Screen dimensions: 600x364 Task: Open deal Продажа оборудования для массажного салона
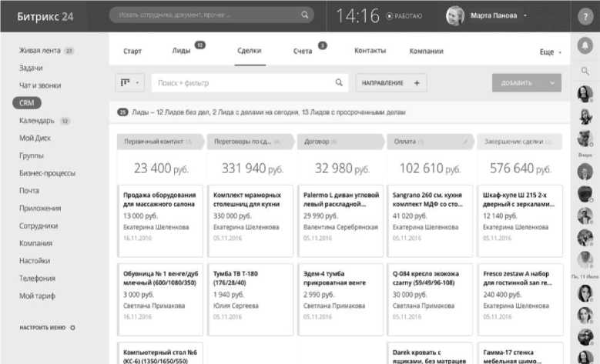pos(160,221)
